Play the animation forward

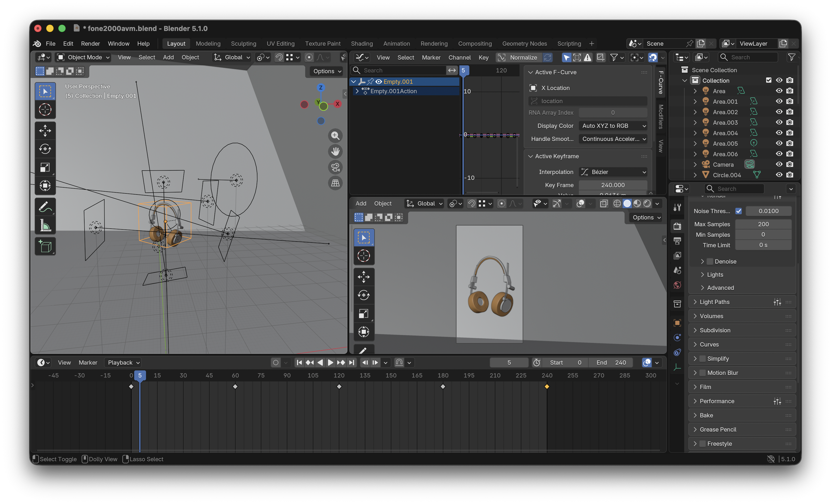330,362
